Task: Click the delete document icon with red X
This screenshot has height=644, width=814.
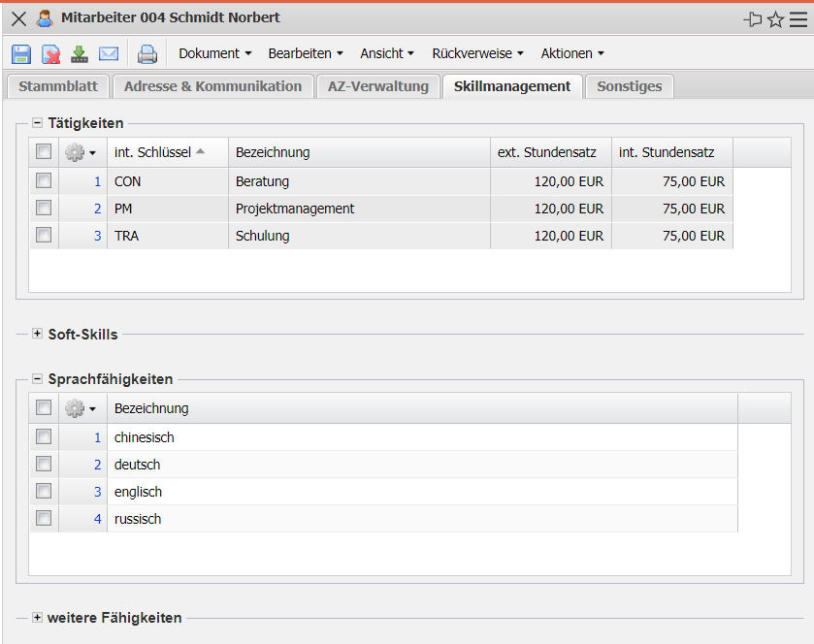Action: point(50,53)
